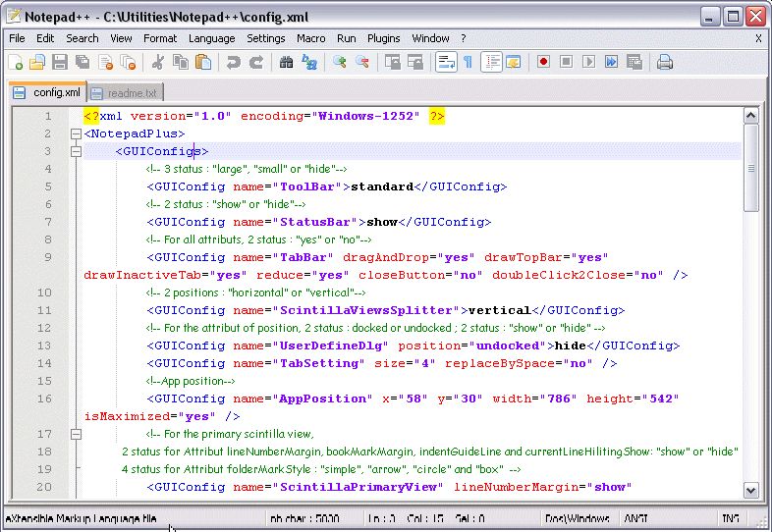Start macro recording with the red dot
772x532 pixels.
543,62
